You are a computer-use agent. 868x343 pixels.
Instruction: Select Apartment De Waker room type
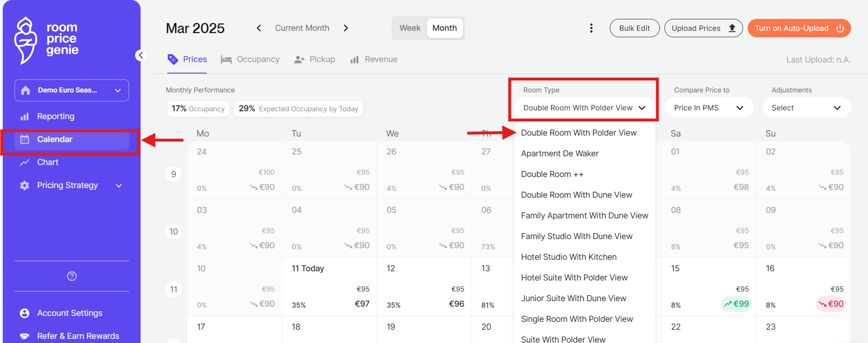pos(560,154)
